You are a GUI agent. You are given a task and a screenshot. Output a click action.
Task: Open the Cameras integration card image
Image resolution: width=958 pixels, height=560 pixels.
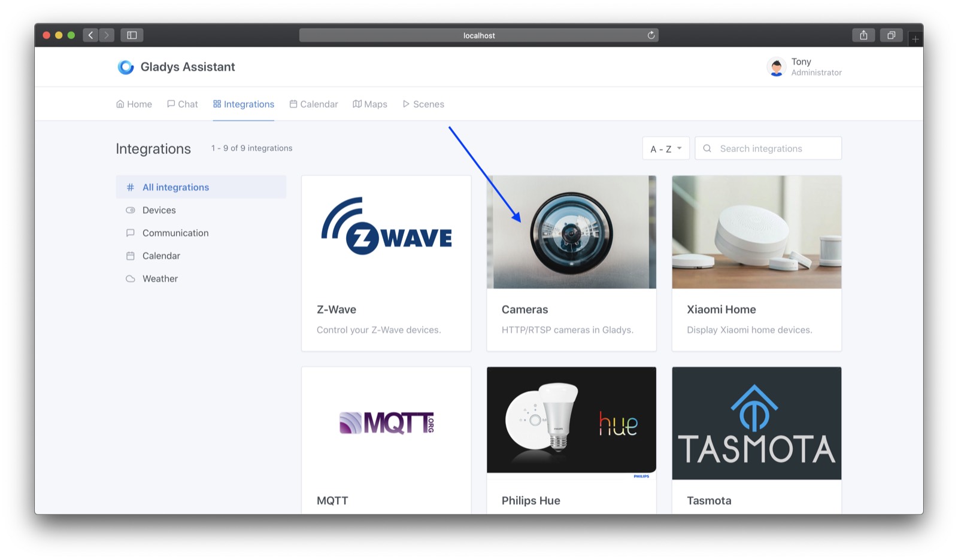click(571, 232)
